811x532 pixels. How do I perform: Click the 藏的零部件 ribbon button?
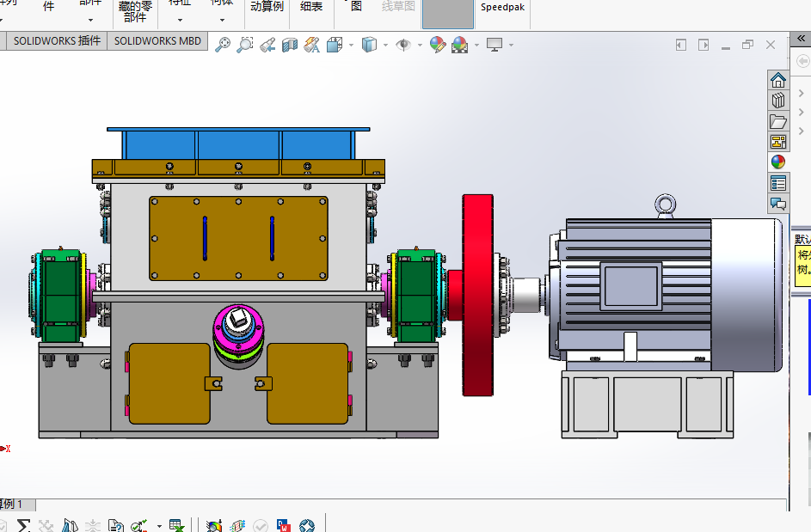(x=135, y=12)
